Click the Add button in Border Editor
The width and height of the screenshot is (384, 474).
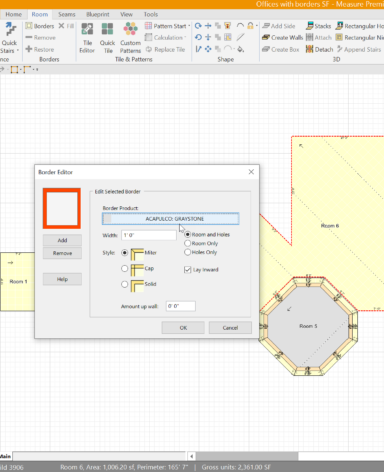[x=62, y=240]
